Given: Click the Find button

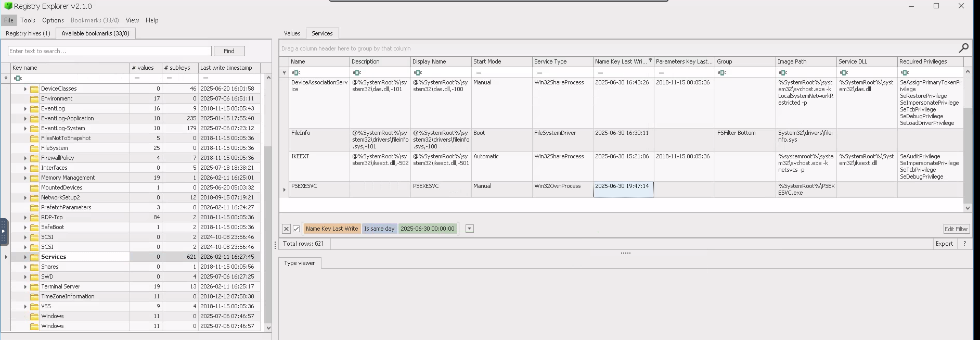Looking at the screenshot, I should pos(229,51).
